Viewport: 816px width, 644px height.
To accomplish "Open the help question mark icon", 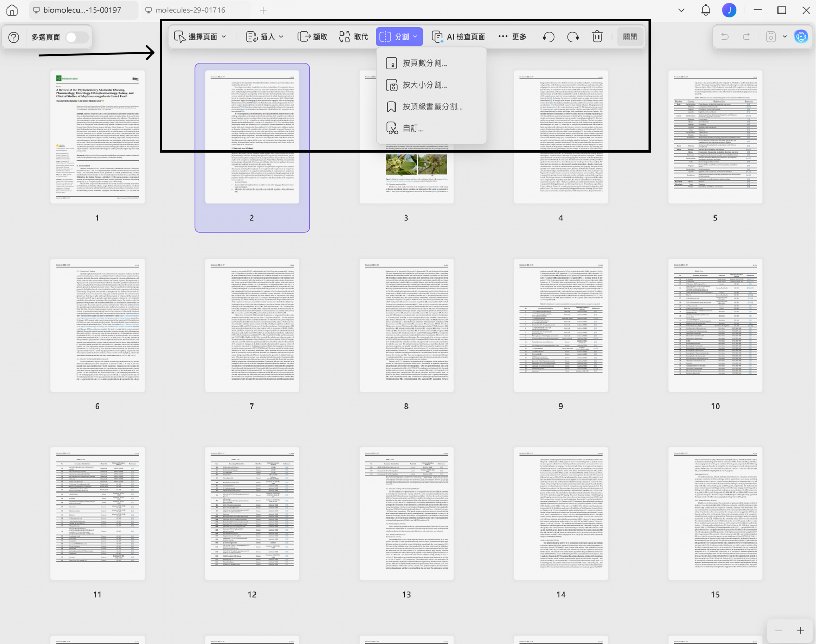I will coord(14,37).
